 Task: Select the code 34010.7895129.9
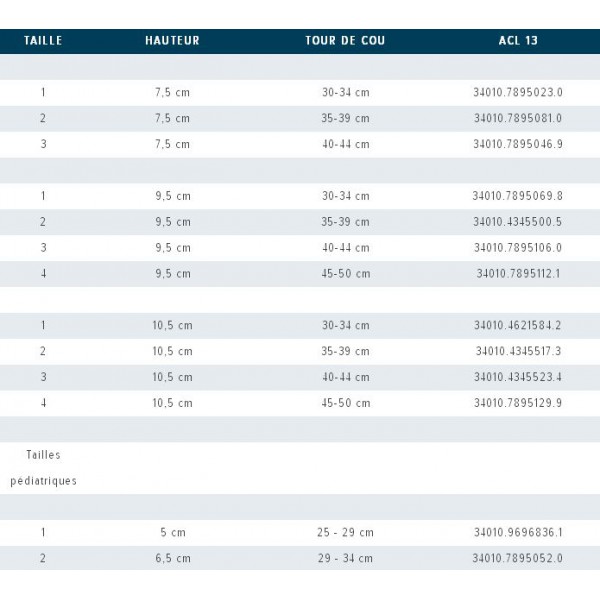click(x=518, y=403)
